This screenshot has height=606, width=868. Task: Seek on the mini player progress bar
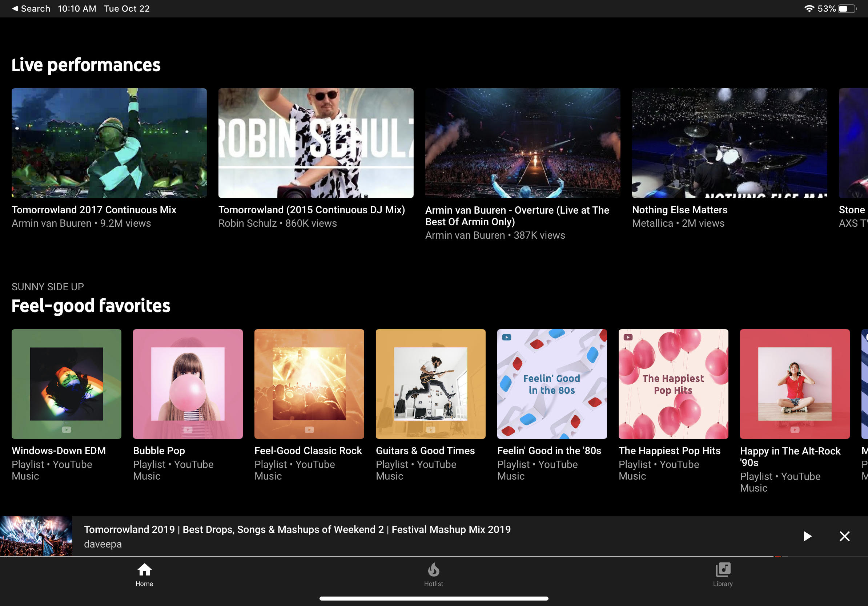[x=434, y=556]
